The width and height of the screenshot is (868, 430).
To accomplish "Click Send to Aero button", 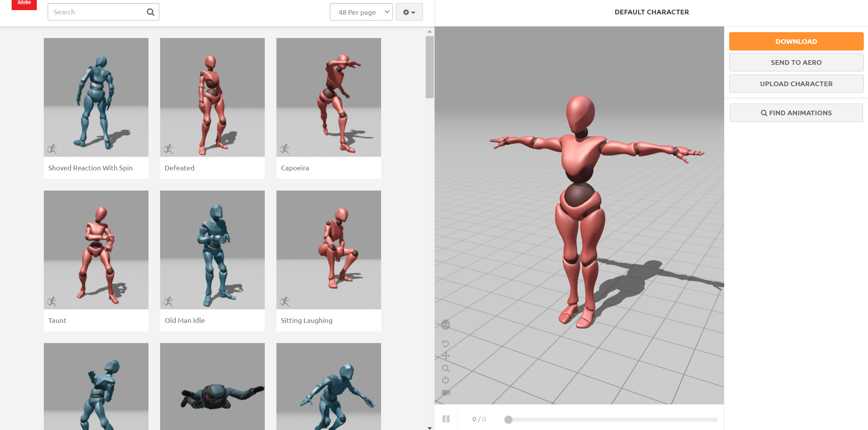I will 796,62.
